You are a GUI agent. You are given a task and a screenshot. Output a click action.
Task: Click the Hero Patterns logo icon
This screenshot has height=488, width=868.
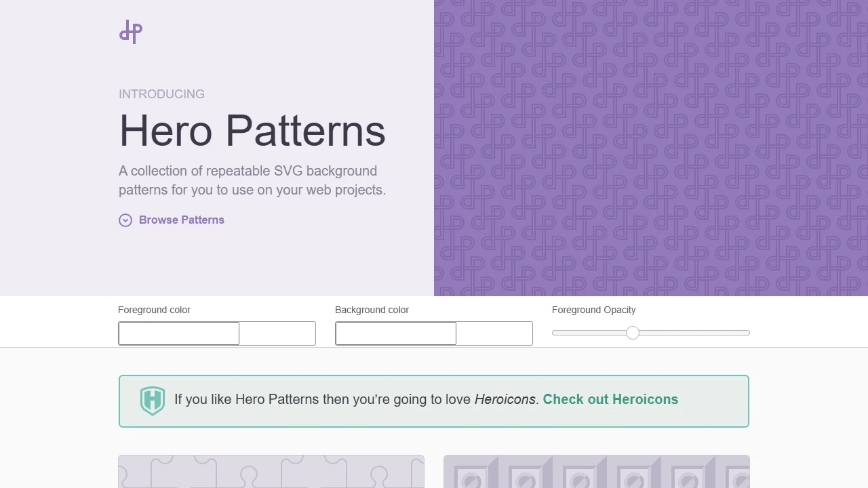pos(130,31)
